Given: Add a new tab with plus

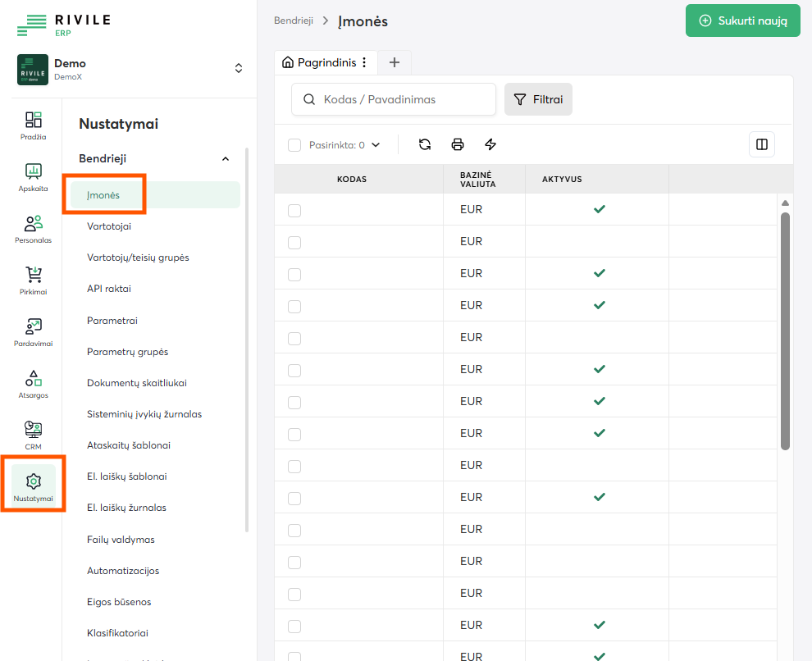Looking at the screenshot, I should click(x=395, y=62).
